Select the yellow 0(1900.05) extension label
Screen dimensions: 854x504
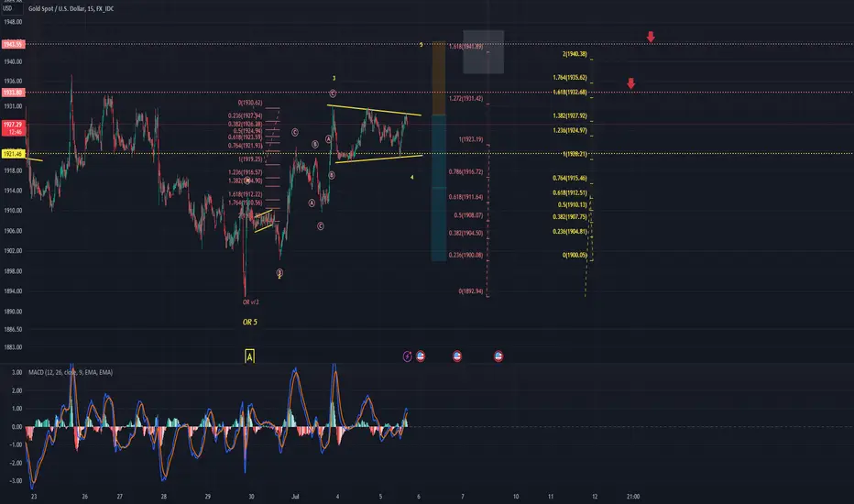tap(575, 255)
